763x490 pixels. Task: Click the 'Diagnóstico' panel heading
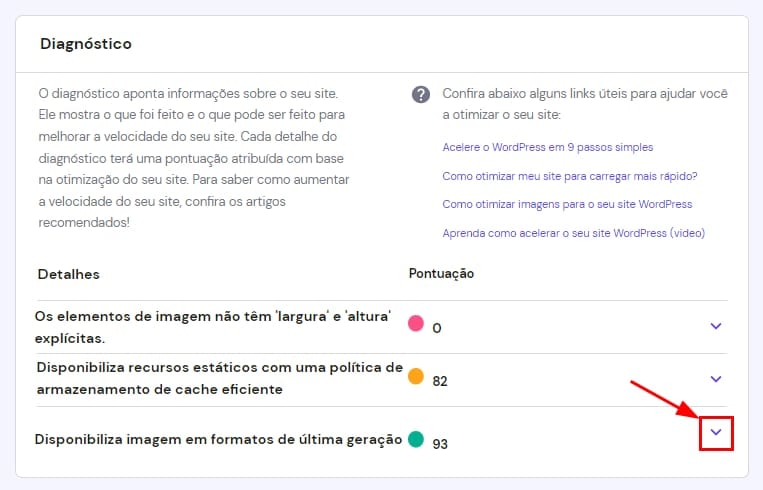(86, 44)
